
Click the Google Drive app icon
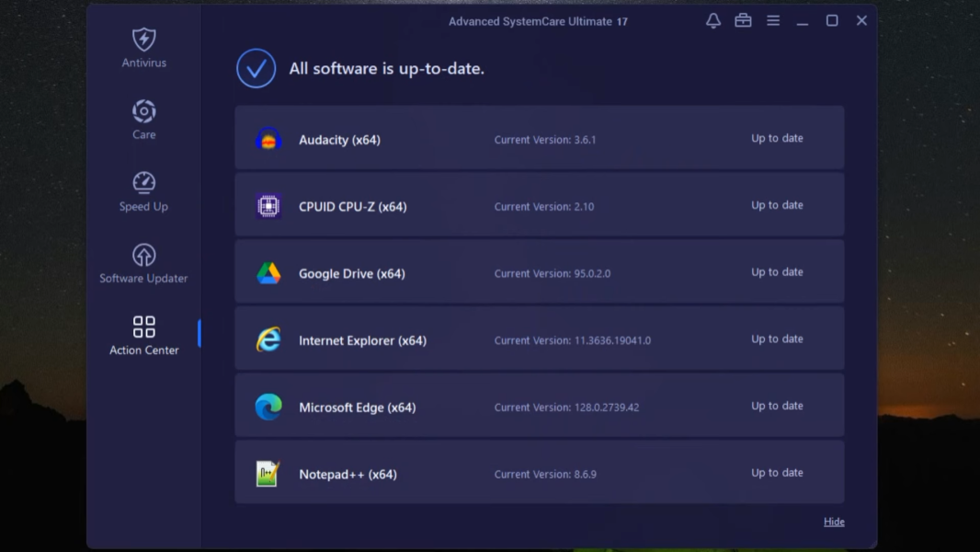tap(268, 273)
